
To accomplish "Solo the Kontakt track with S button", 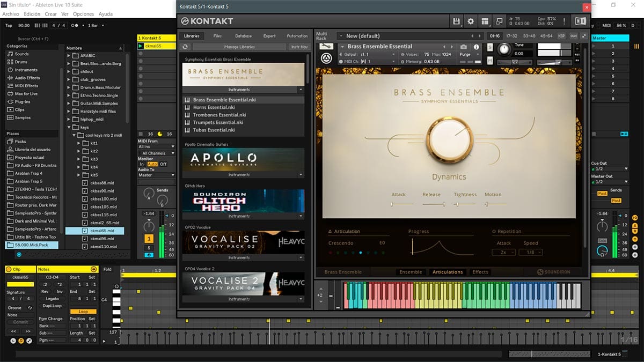I will tap(149, 247).
